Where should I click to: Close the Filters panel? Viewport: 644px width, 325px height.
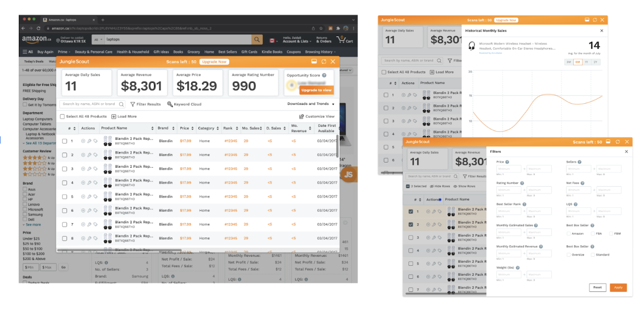coord(626,151)
